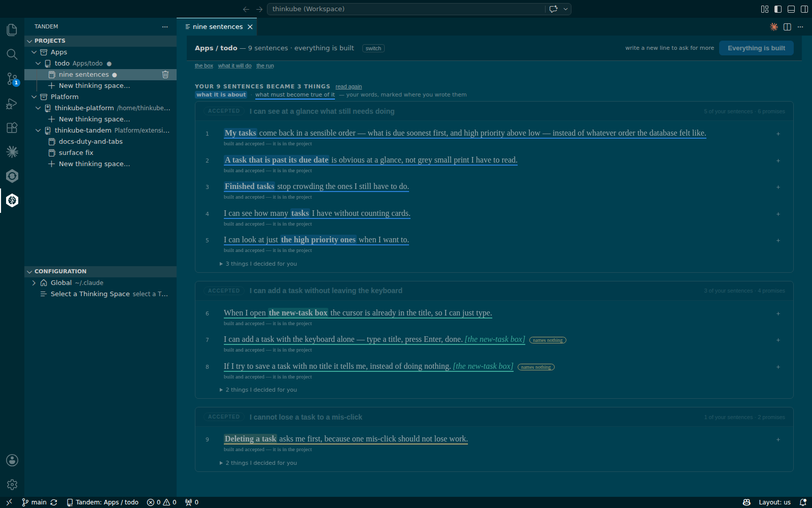Click the plus on sentence 1 row
This screenshot has width=812, height=508.
778,134
